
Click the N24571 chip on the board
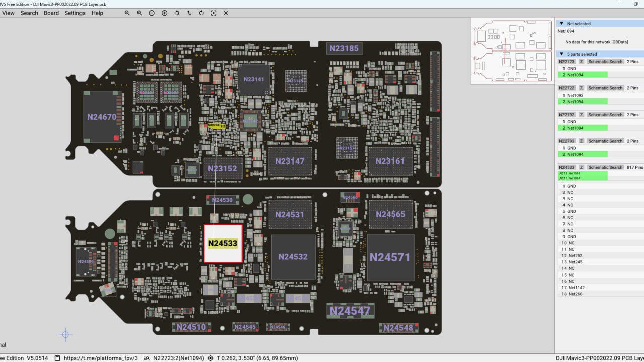[390, 257]
